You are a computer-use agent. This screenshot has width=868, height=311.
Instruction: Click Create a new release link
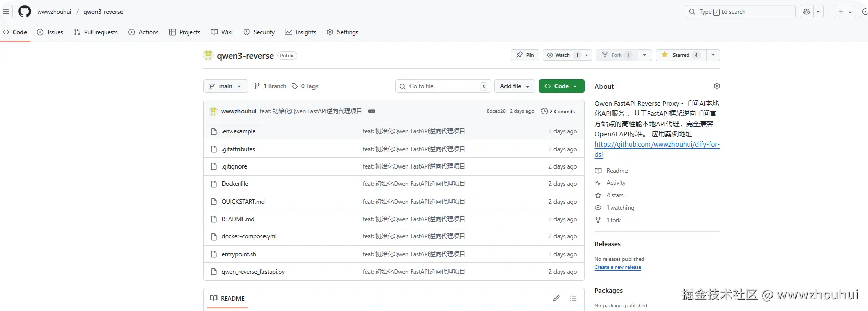[618, 267]
